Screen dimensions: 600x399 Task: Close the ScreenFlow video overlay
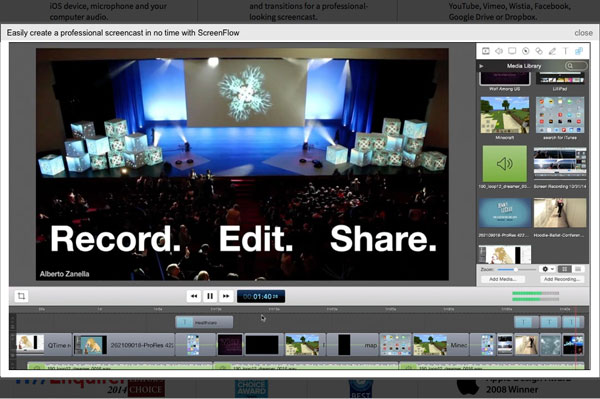(x=583, y=33)
